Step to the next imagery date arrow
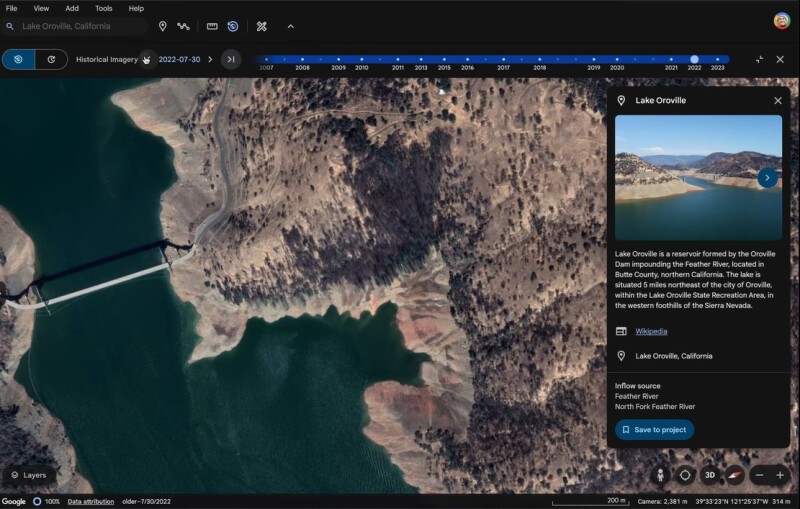This screenshot has width=800, height=509. coord(210,59)
